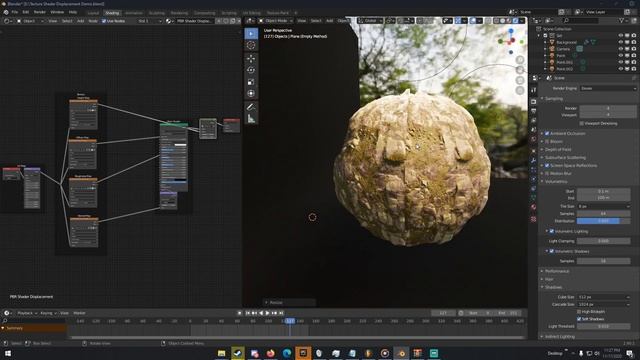Toggle the Soft Shadows checkbox

[x=579, y=319]
